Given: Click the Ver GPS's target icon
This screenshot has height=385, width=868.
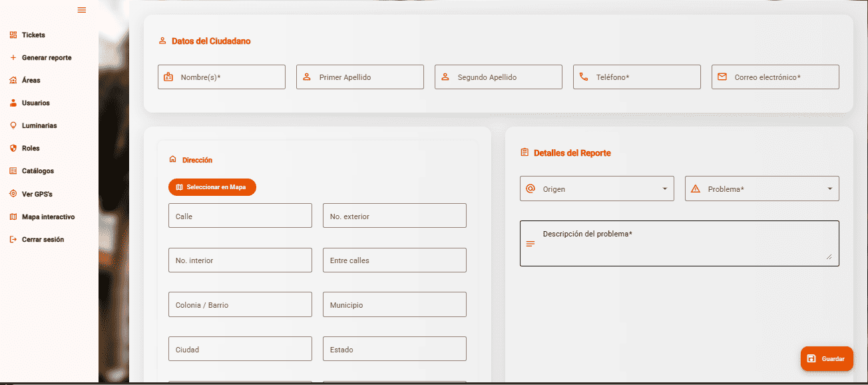Looking at the screenshot, I should [x=13, y=194].
